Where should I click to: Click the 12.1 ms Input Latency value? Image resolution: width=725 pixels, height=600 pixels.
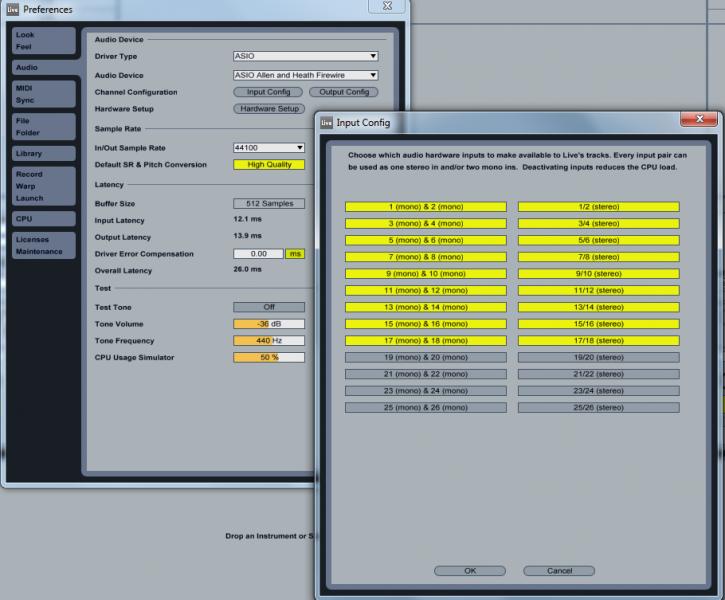coord(247,219)
